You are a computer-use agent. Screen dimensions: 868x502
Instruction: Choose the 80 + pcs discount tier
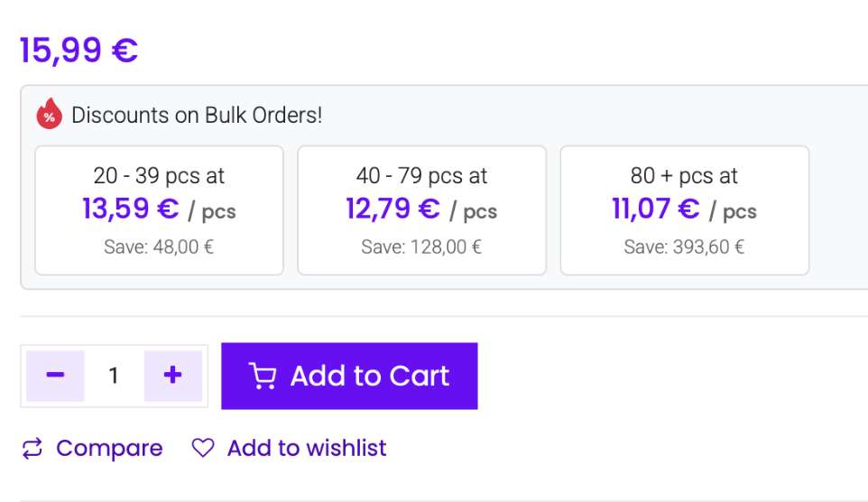pyautogui.click(x=685, y=210)
